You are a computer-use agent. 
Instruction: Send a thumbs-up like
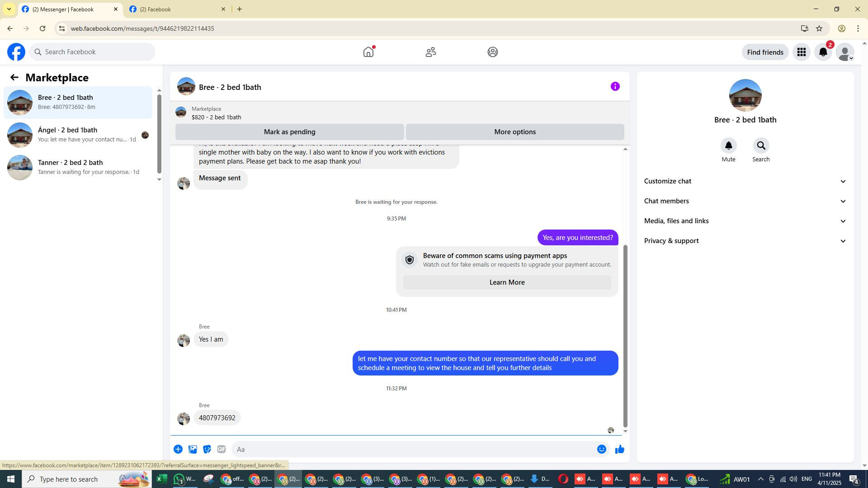(620, 449)
